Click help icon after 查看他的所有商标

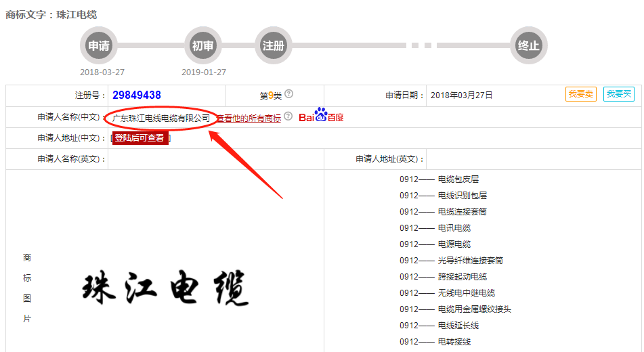coord(288,116)
